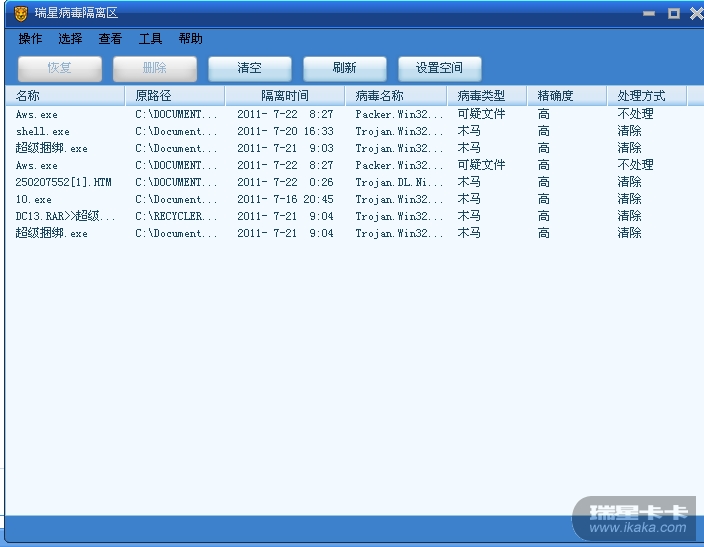Open the 帮助 menu

[x=190, y=39]
